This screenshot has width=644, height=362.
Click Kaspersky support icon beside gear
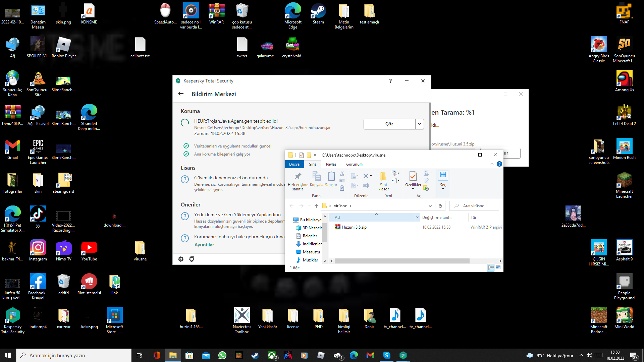pos(192,259)
